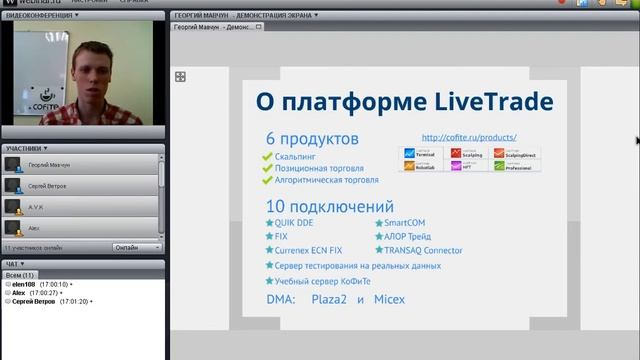Click the maximize icon on the Георгий Мавчун demo tab

258,27
